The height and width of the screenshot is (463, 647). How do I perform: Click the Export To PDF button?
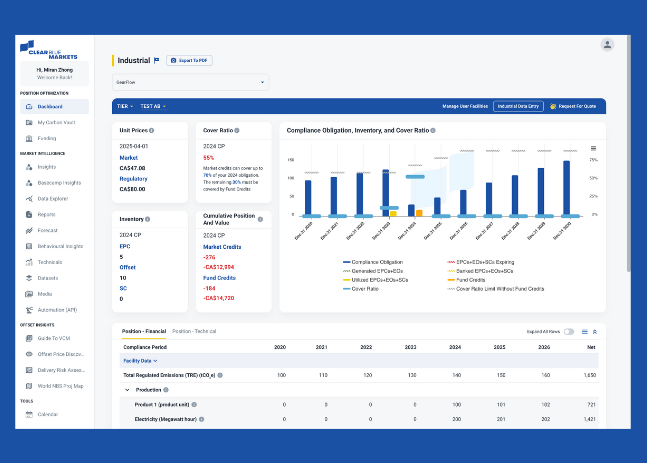tap(189, 60)
